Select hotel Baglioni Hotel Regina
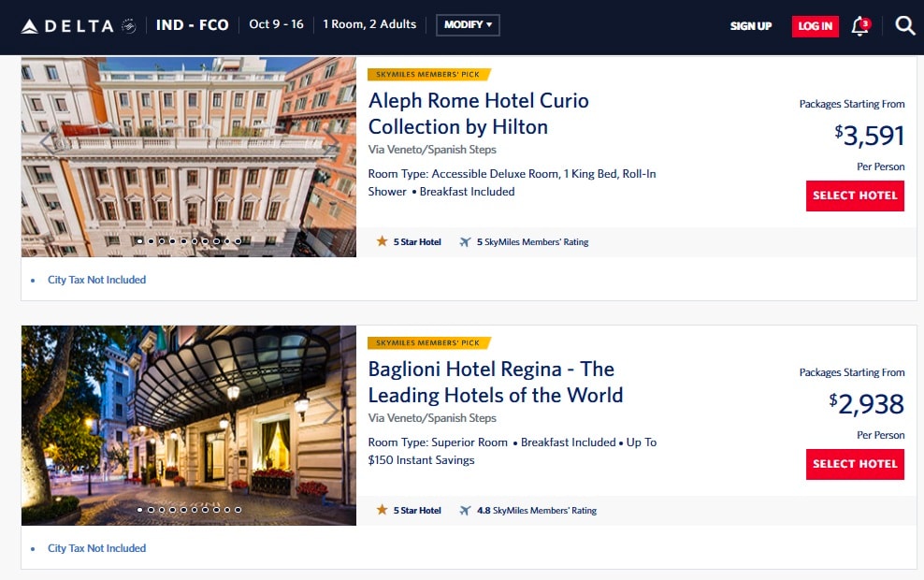Image resolution: width=924 pixels, height=580 pixels. [x=855, y=464]
